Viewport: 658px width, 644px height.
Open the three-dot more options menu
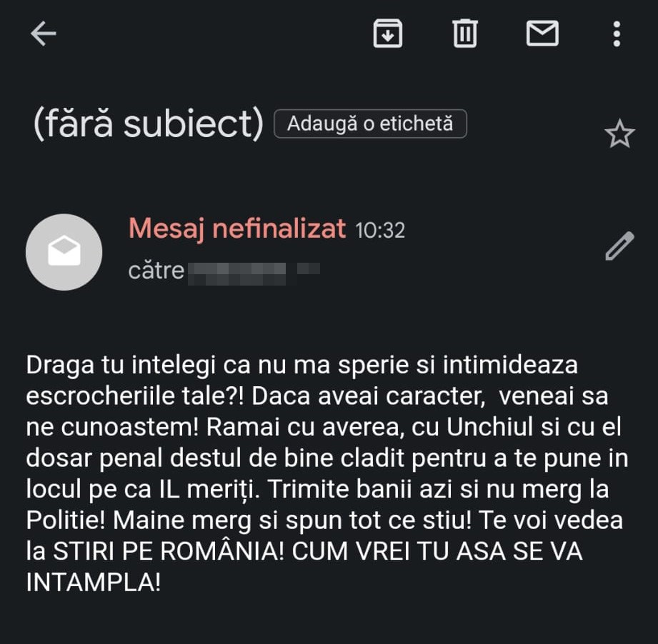point(617,34)
